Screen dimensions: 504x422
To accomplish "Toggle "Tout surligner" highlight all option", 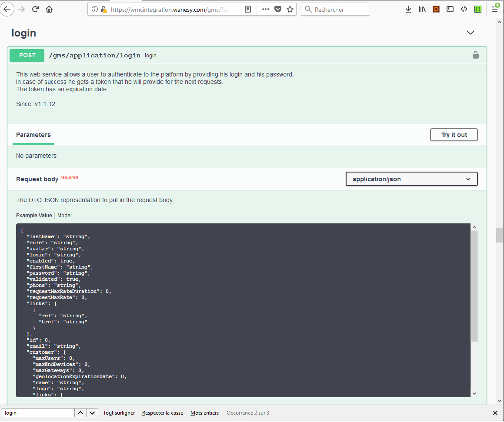I will pyautogui.click(x=119, y=413).
